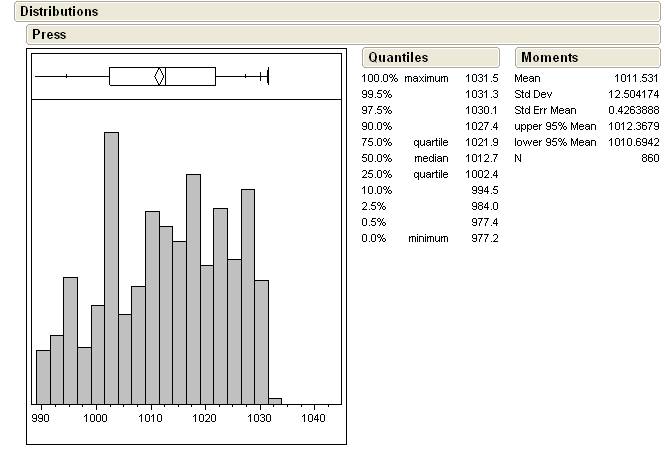Click the mean diamond in the box plot
This screenshot has height=452, width=665.
click(158, 76)
